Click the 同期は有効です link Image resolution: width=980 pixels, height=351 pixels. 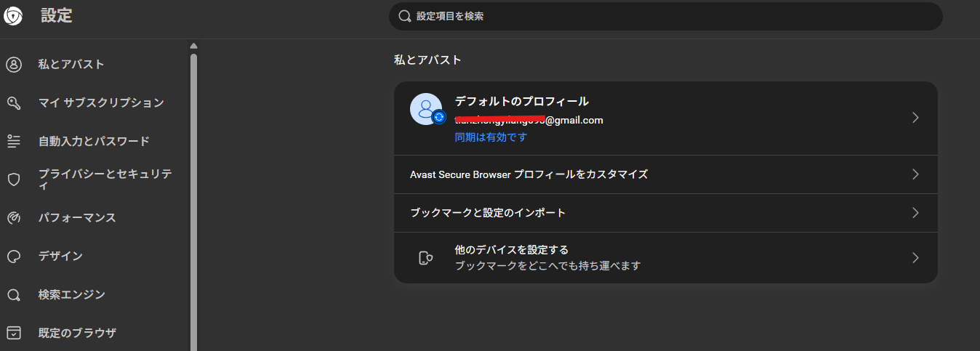click(x=491, y=137)
